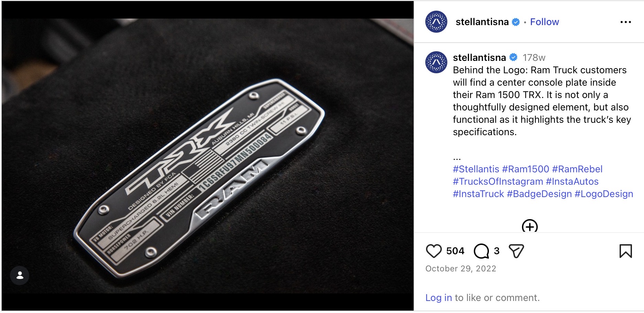
Task: Click the TRX console plate photo
Action: (x=208, y=156)
